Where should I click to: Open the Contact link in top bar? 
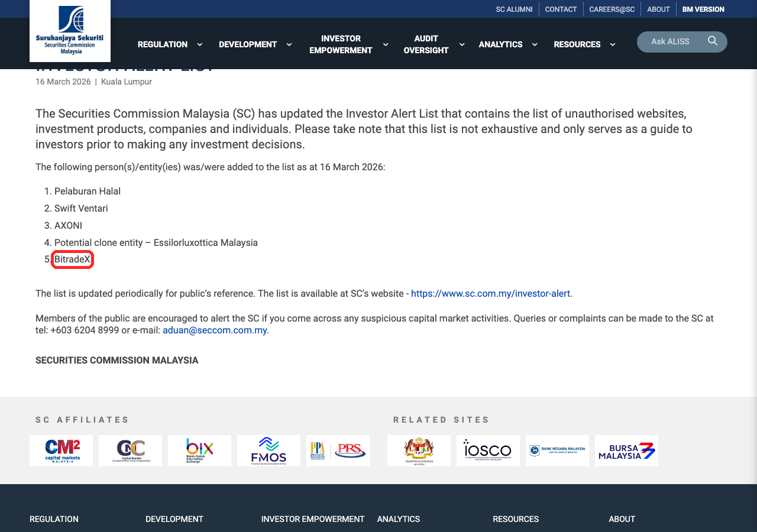pos(561,9)
